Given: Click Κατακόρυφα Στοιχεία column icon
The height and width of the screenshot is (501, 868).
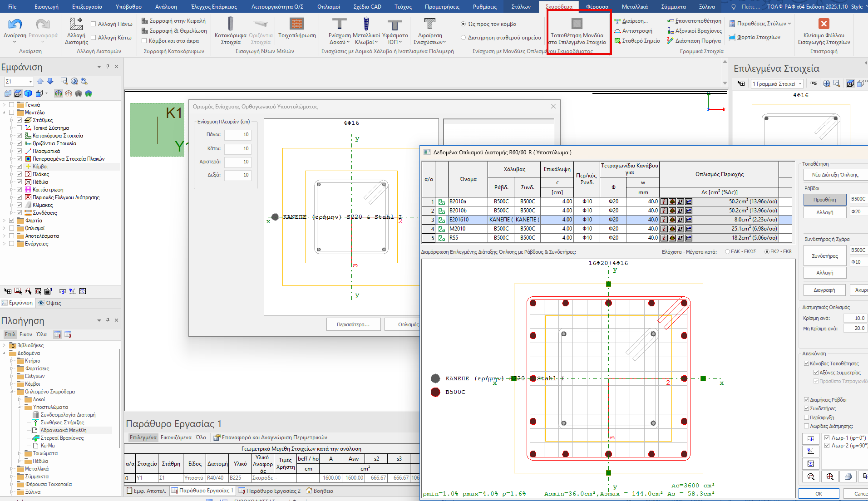Looking at the screenshot, I should (x=230, y=25).
